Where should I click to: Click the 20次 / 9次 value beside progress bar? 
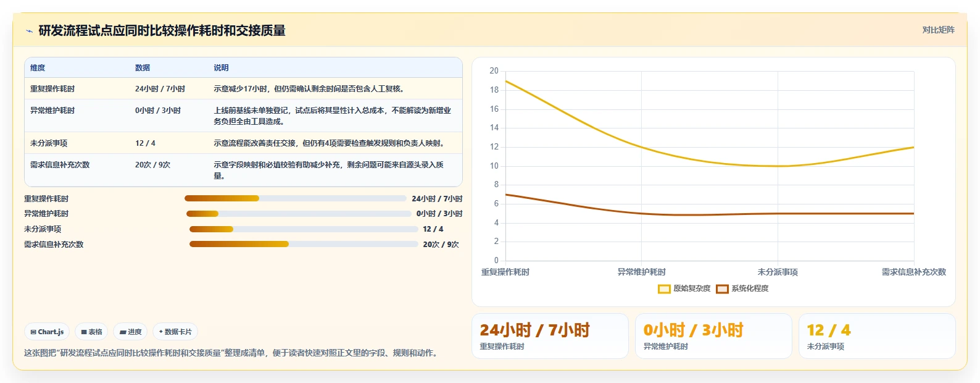tap(441, 245)
